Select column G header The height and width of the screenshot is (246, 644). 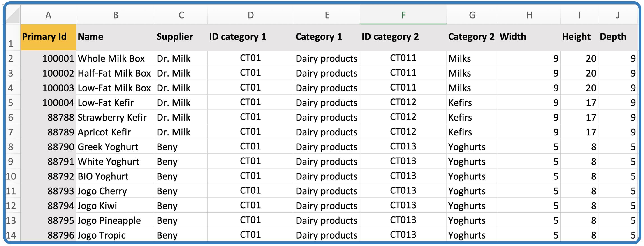pos(472,15)
